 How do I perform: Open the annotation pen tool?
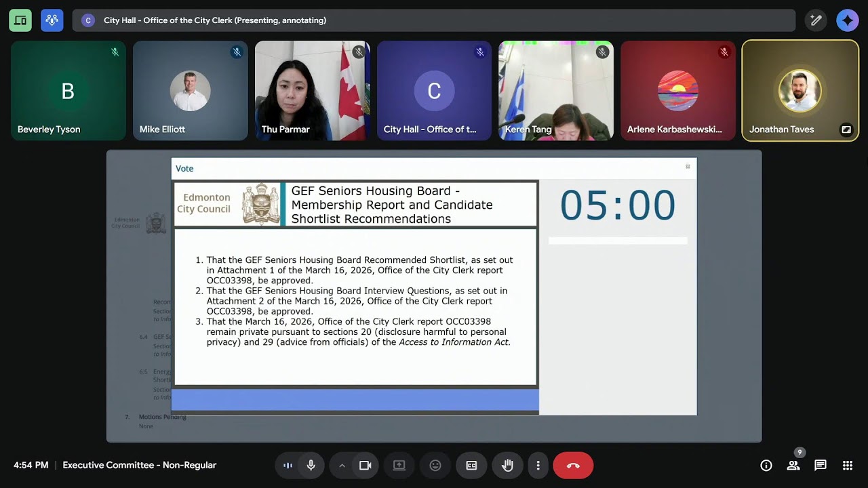(x=816, y=20)
